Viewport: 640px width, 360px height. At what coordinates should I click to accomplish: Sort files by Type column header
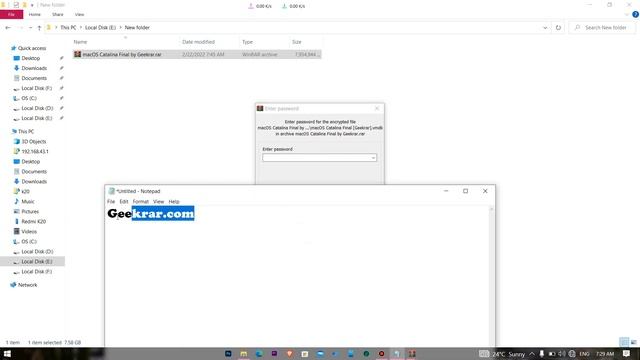pyautogui.click(x=247, y=42)
